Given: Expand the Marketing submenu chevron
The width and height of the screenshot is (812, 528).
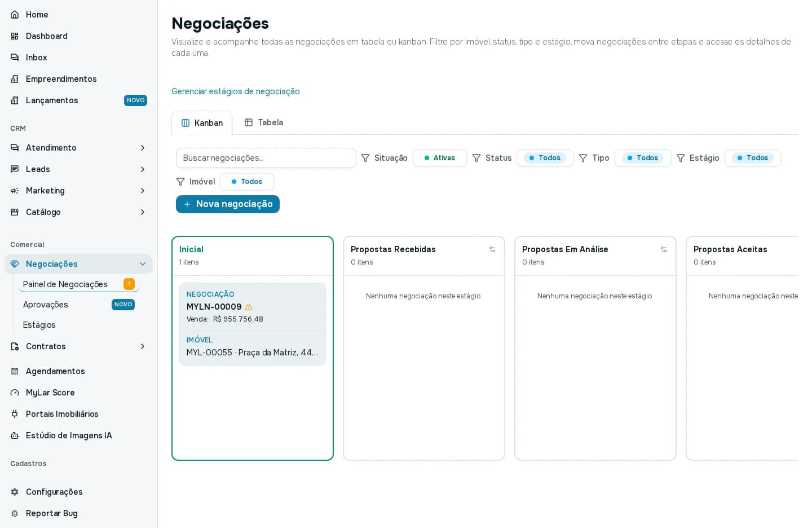Looking at the screenshot, I should (x=143, y=191).
